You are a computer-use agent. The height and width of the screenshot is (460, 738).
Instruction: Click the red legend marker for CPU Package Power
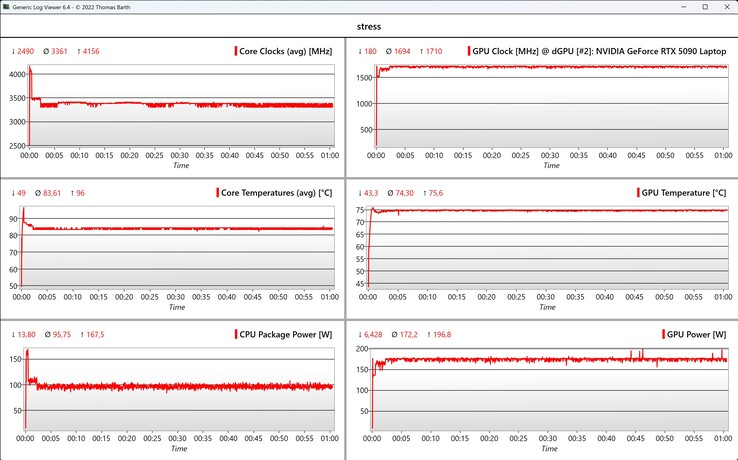236,334
